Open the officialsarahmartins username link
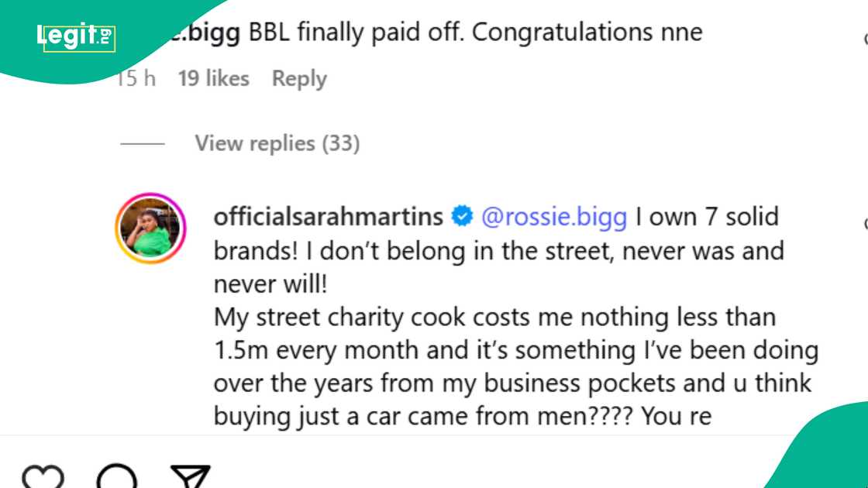The height and width of the screenshot is (488, 868). click(328, 217)
